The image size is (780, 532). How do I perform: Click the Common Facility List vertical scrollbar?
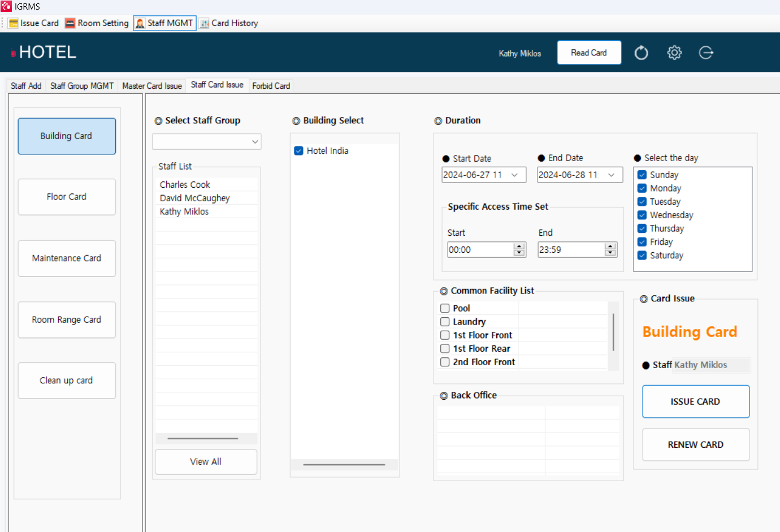coord(613,332)
